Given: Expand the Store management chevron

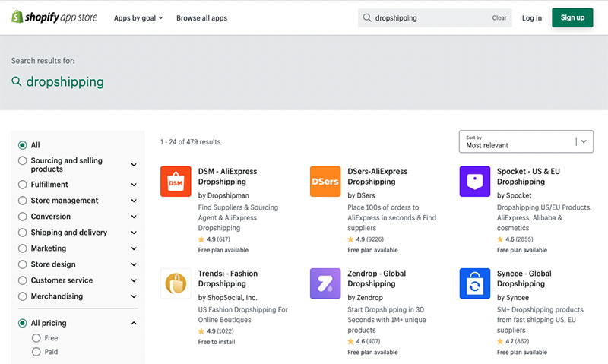Looking at the screenshot, I should point(134,201).
